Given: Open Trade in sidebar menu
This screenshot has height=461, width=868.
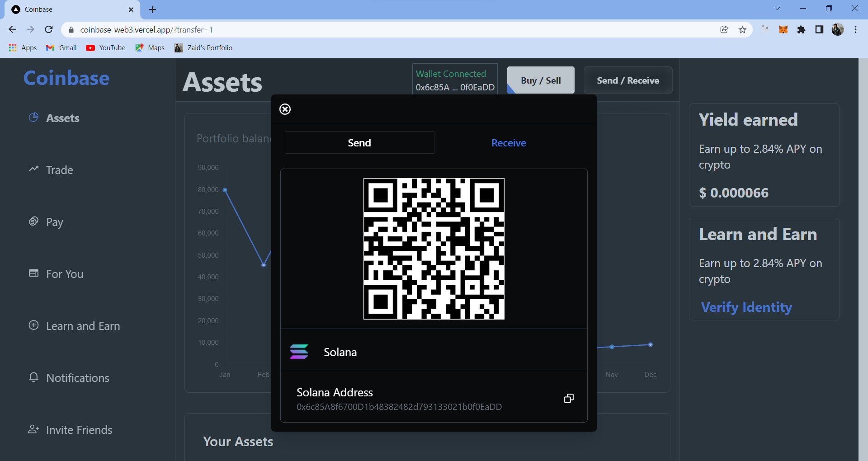Looking at the screenshot, I should click(60, 170).
